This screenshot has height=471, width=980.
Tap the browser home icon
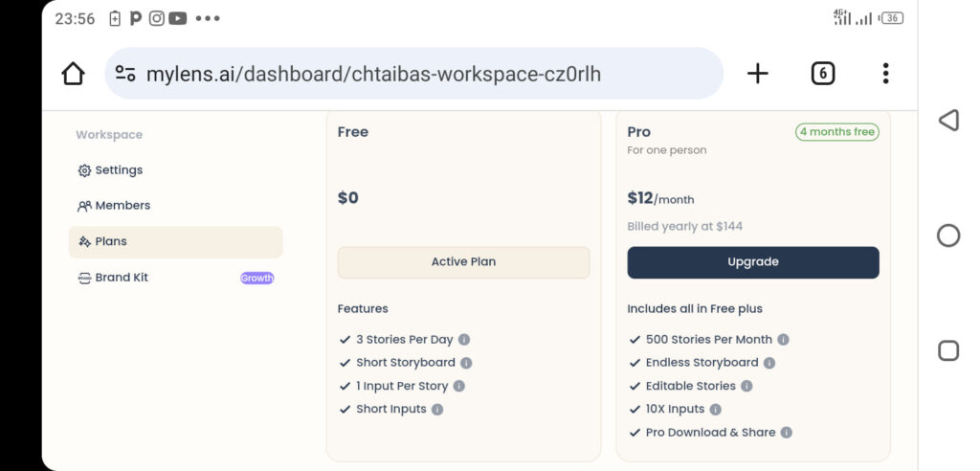tap(73, 74)
